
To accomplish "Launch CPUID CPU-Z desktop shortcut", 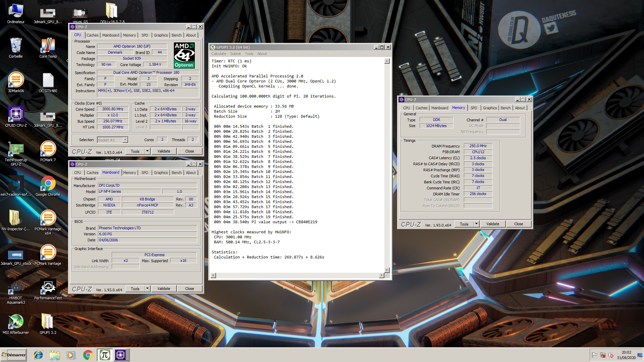I will pos(16,117).
